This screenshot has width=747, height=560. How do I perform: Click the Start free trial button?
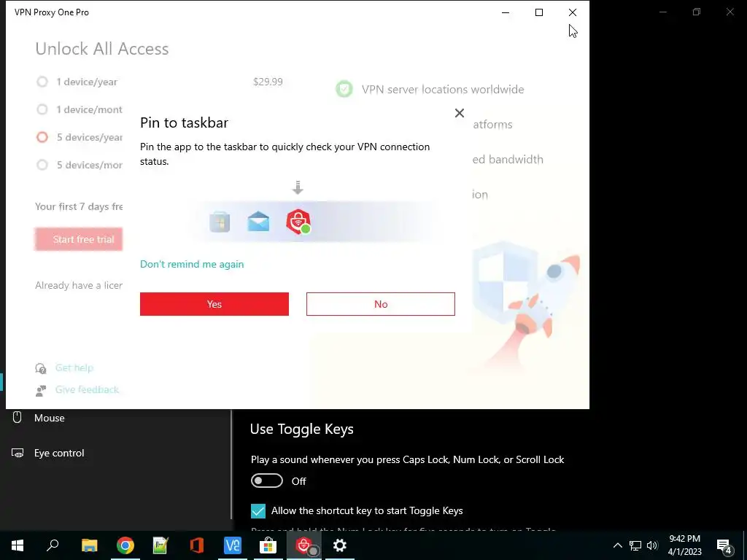point(79,239)
